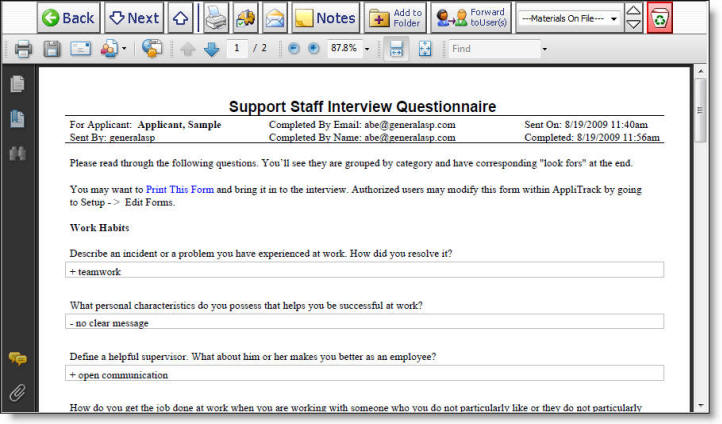Screen dimensions: 722x424
Task: Forward applicant to user(s)
Action: (x=471, y=17)
